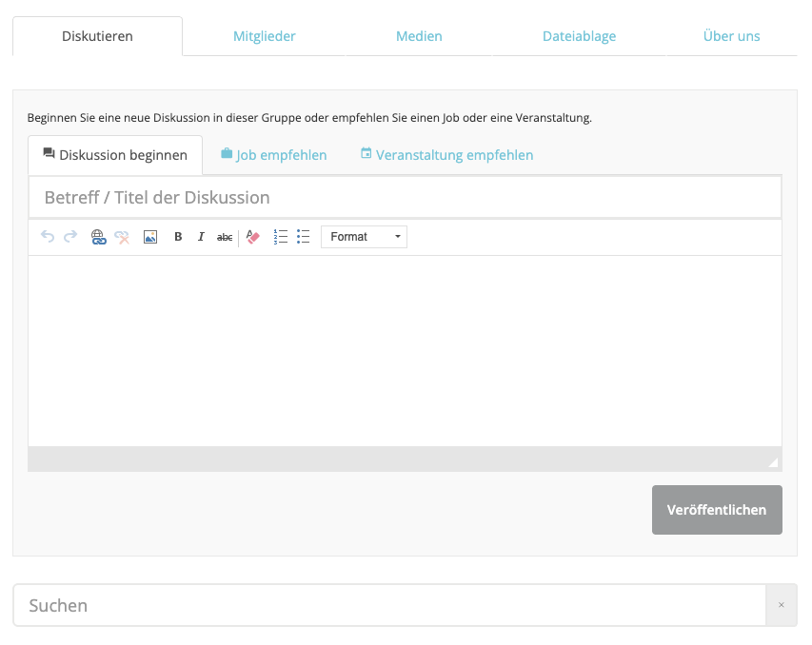Toggle strikethrough text formatting
Image resolution: width=812 pixels, height=645 pixels.
click(x=225, y=237)
